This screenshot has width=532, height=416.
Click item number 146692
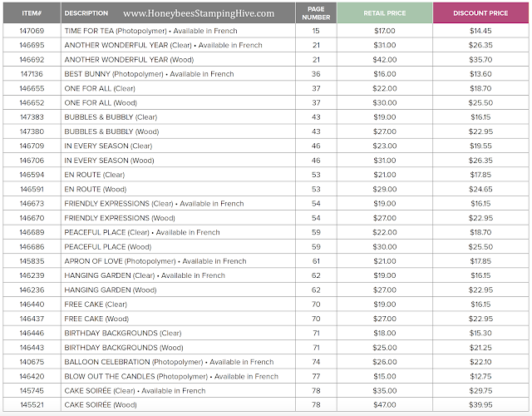(32, 60)
